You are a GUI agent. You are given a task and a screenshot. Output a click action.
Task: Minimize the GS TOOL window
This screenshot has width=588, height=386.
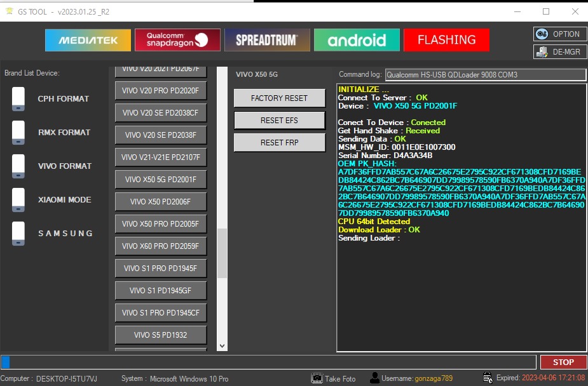(x=517, y=11)
